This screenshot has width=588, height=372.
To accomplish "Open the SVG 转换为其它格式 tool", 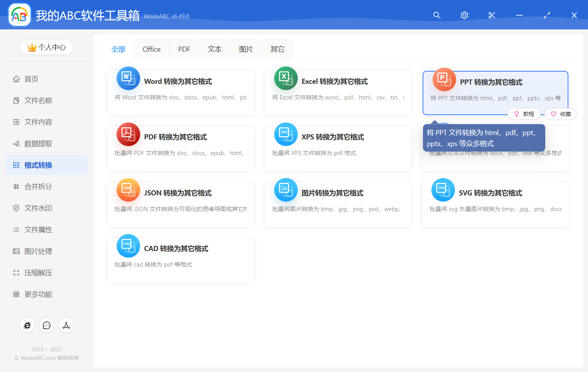I will tap(495, 204).
